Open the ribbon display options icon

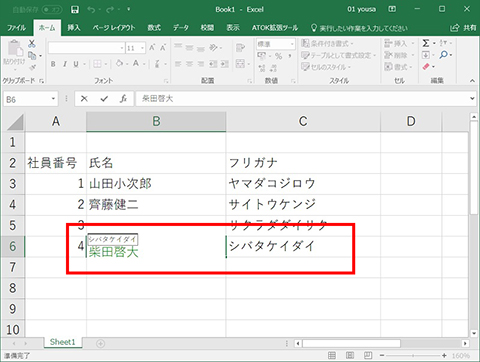[x=392, y=9]
